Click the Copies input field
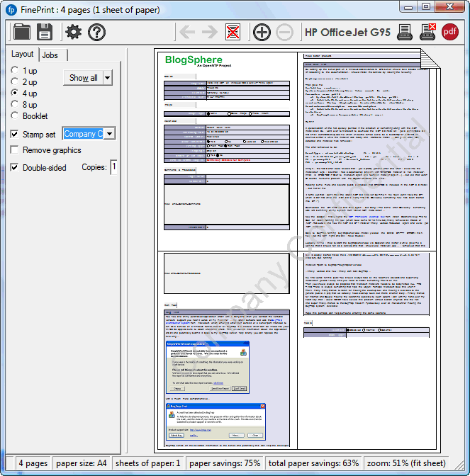Viewport: 470px width, 476px height. (113, 167)
